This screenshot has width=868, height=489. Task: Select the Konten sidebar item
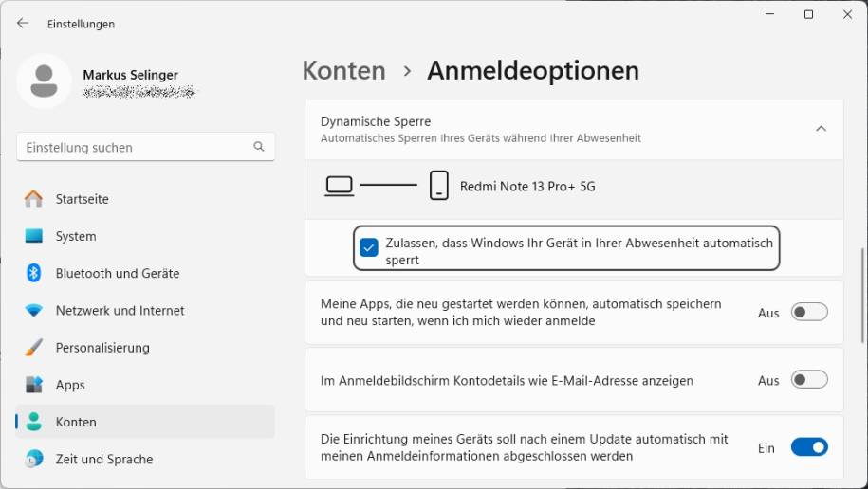pos(145,422)
